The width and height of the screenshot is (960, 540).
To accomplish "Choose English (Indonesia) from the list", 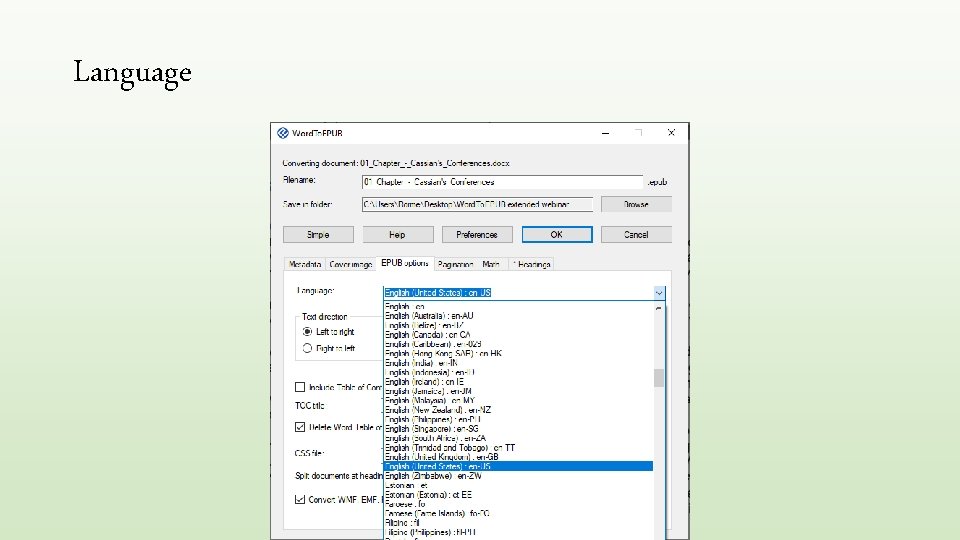I will [518, 372].
